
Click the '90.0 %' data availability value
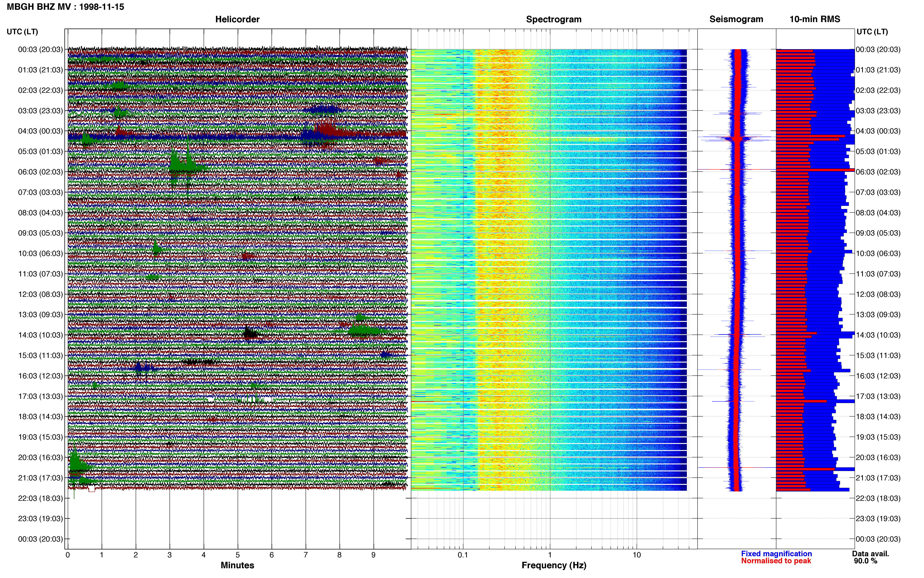pyautogui.click(x=865, y=561)
